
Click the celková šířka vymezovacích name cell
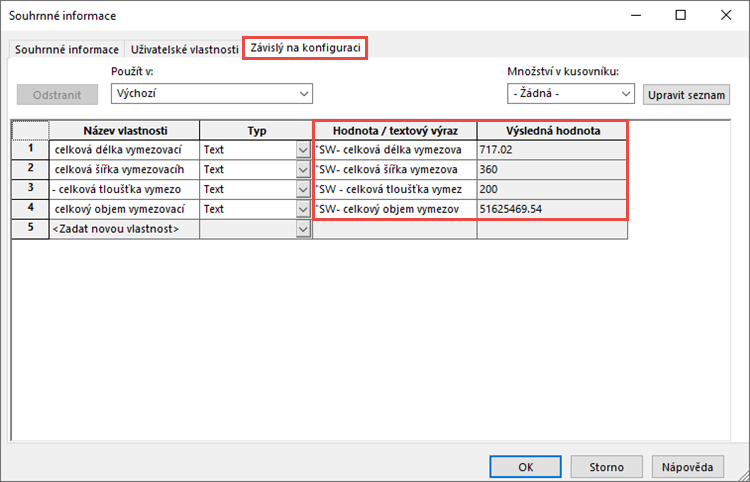(x=124, y=170)
